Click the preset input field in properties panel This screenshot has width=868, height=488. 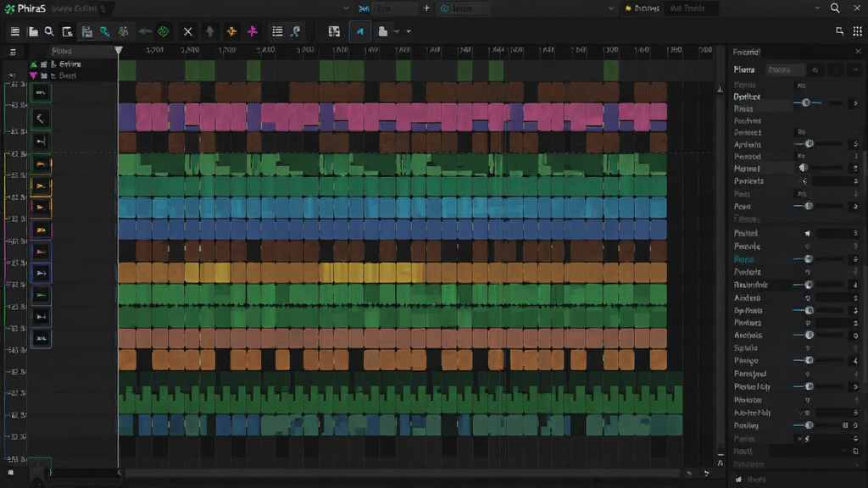(785, 69)
